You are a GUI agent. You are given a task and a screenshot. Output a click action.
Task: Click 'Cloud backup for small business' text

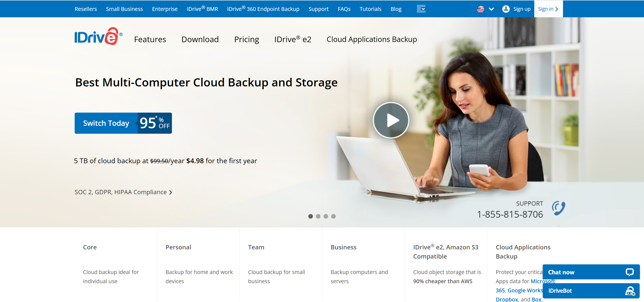point(277,277)
